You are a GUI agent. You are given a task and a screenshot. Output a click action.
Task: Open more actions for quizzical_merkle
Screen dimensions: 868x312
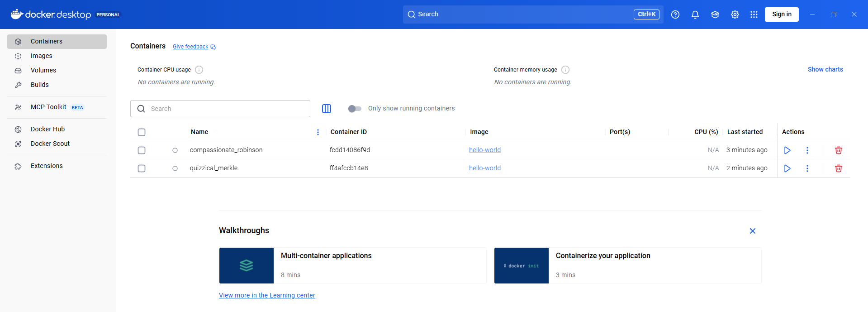(x=807, y=168)
